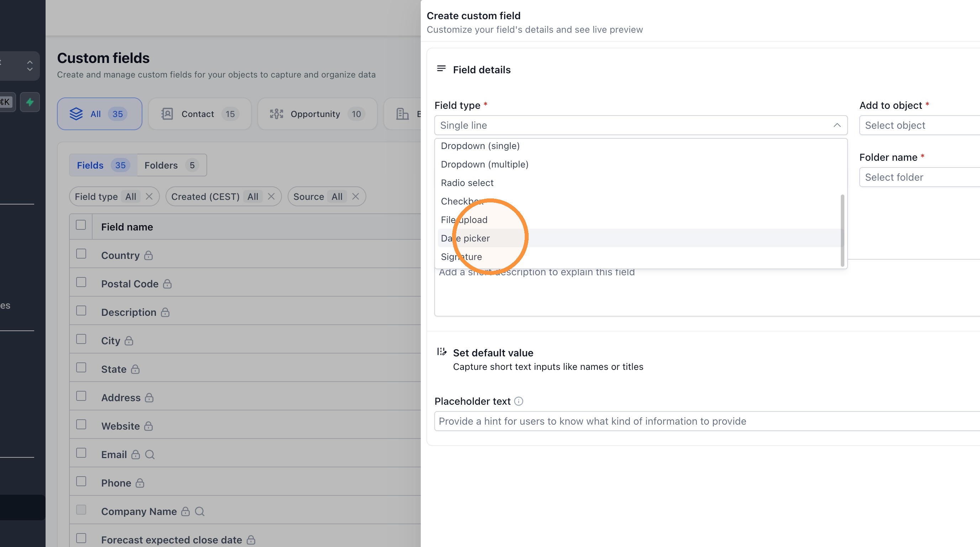This screenshot has height=547, width=980.
Task: Switch to the Fields 35 tab
Action: pos(103,165)
